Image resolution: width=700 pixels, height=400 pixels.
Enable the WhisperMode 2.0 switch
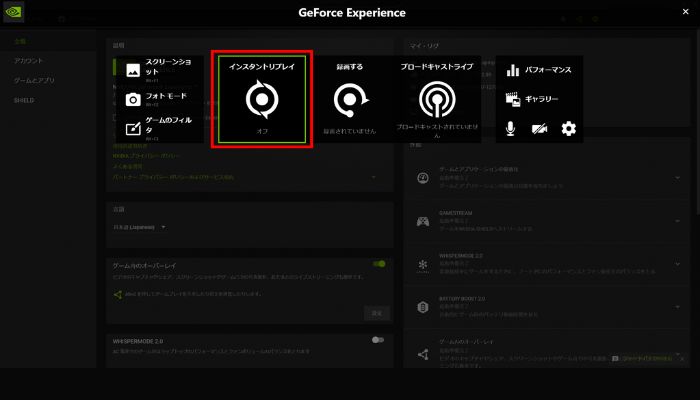coord(377,340)
